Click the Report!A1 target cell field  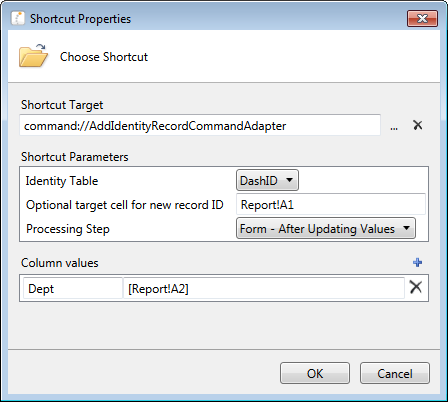(331, 204)
